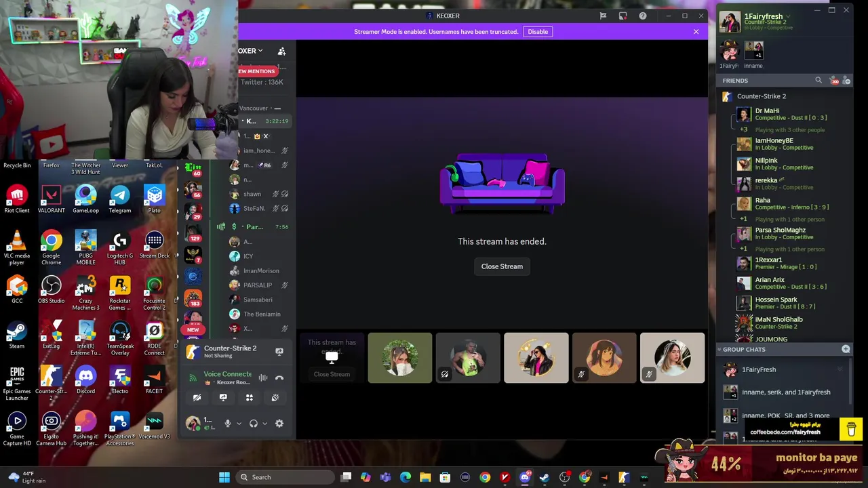The width and height of the screenshot is (868, 488).
Task: Select the ended stream tile thumbnail
Action: [332, 358]
